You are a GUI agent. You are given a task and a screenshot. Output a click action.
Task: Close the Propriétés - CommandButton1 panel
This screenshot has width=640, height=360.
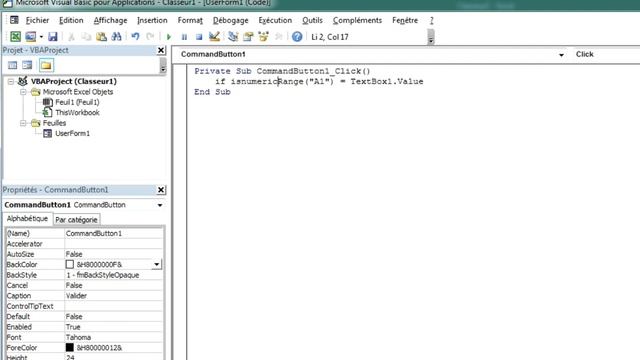pos(161,190)
